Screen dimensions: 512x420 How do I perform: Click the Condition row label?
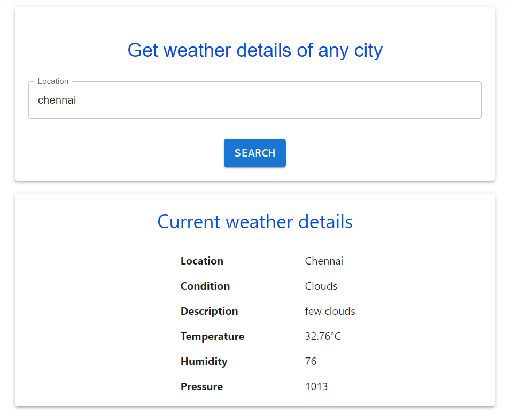tap(205, 286)
